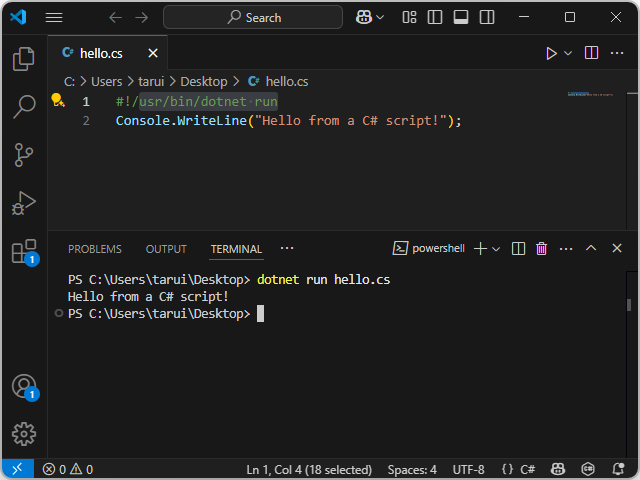Toggle the secondary side bar
The image size is (640, 480).
[485, 17]
